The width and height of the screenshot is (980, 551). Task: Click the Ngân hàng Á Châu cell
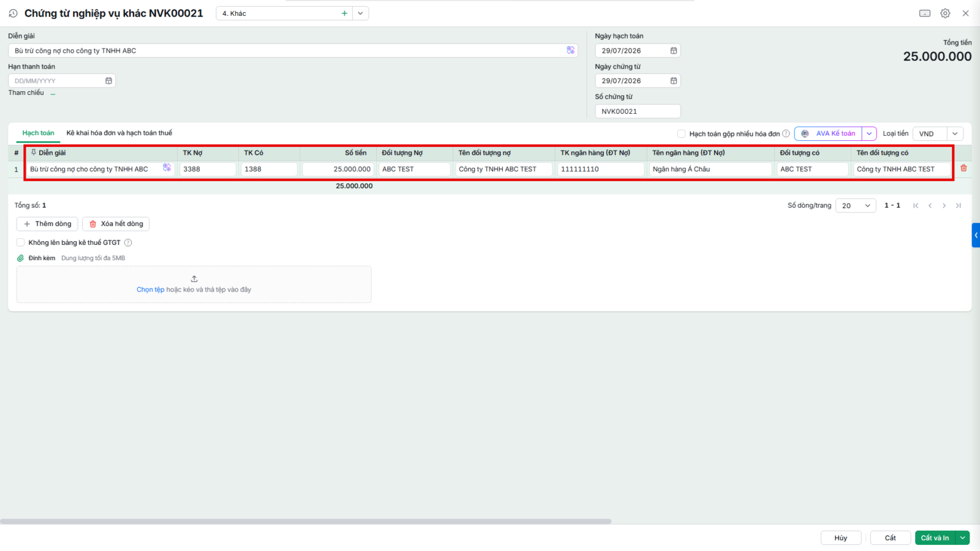tap(710, 169)
